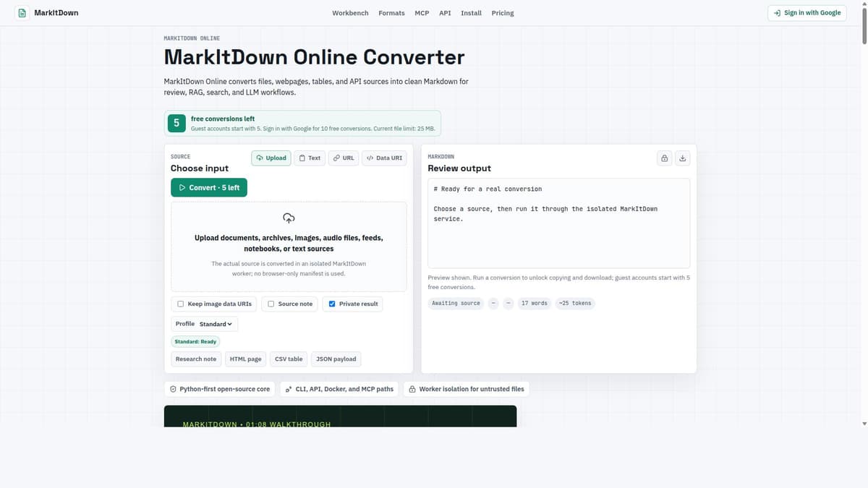Open Formats in the top navigation

tap(391, 13)
